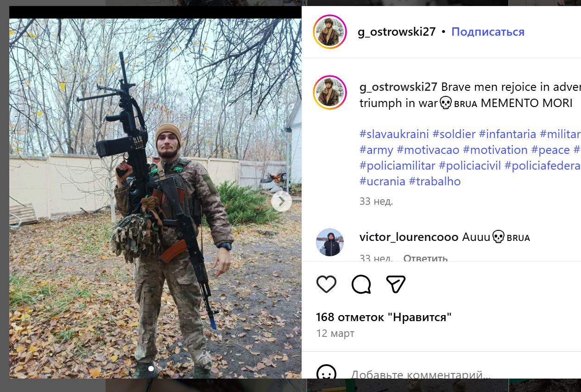Go to next photo with carousel arrow
Image resolution: width=581 pixels, height=392 pixels.
click(x=281, y=201)
